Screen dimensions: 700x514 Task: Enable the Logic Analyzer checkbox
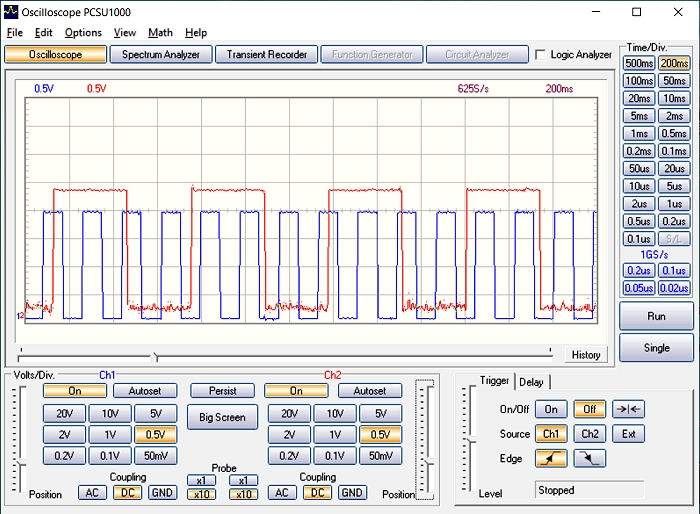pos(541,55)
